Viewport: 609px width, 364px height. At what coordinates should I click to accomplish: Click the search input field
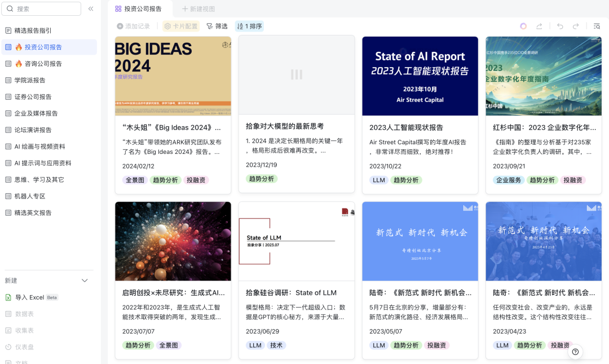click(41, 8)
